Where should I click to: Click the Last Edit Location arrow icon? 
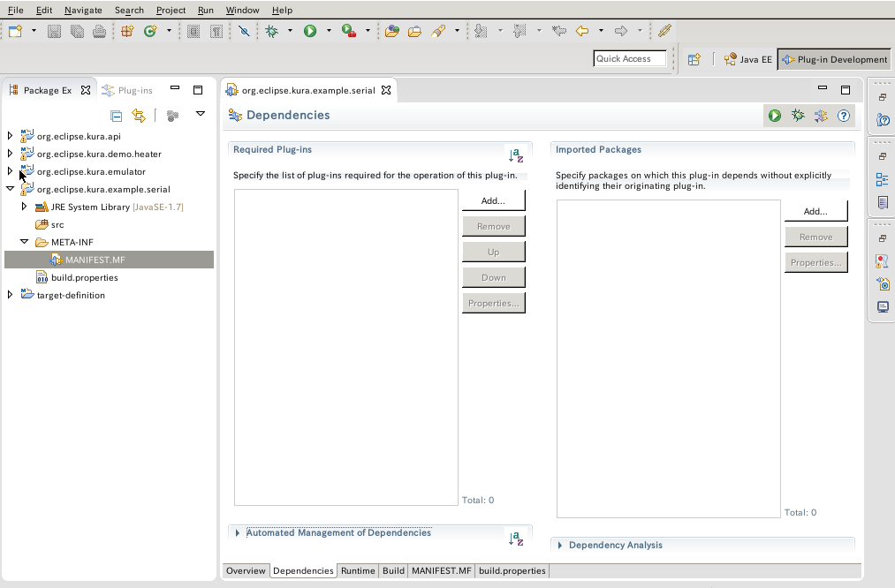[x=559, y=32]
